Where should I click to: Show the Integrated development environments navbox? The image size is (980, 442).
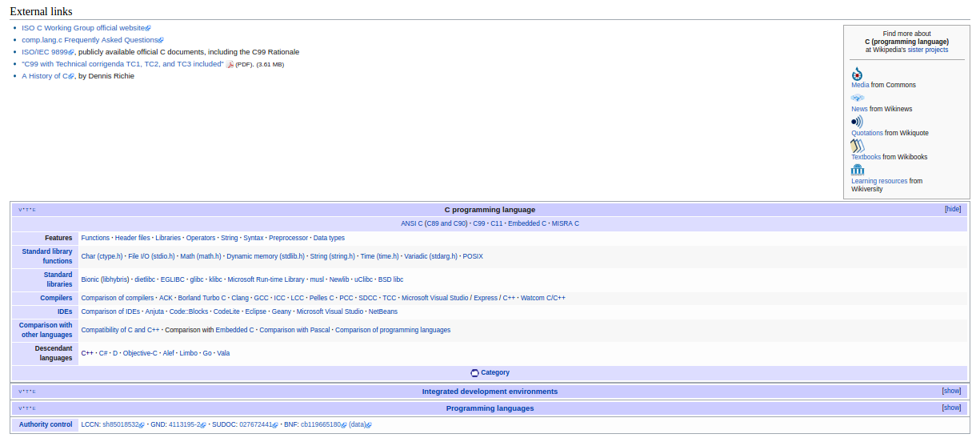click(951, 391)
